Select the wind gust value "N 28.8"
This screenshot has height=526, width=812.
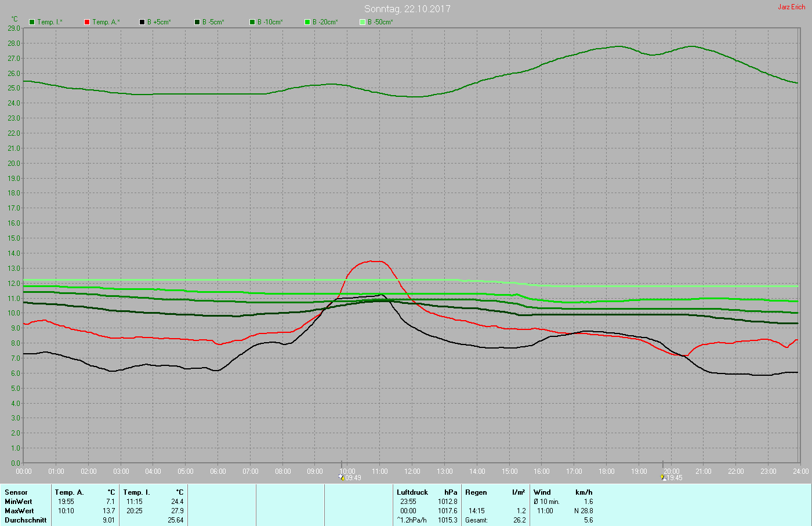584,511
